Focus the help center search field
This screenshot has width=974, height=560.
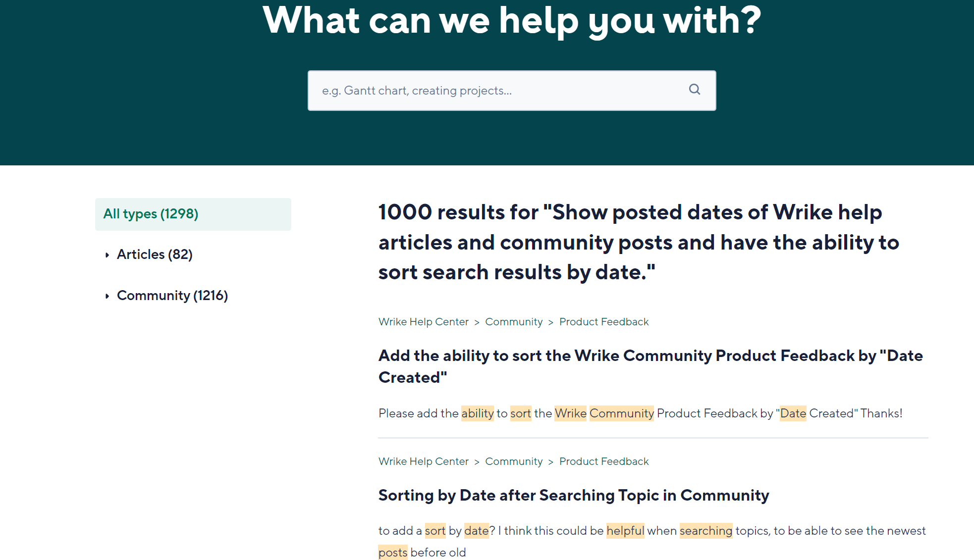point(495,91)
